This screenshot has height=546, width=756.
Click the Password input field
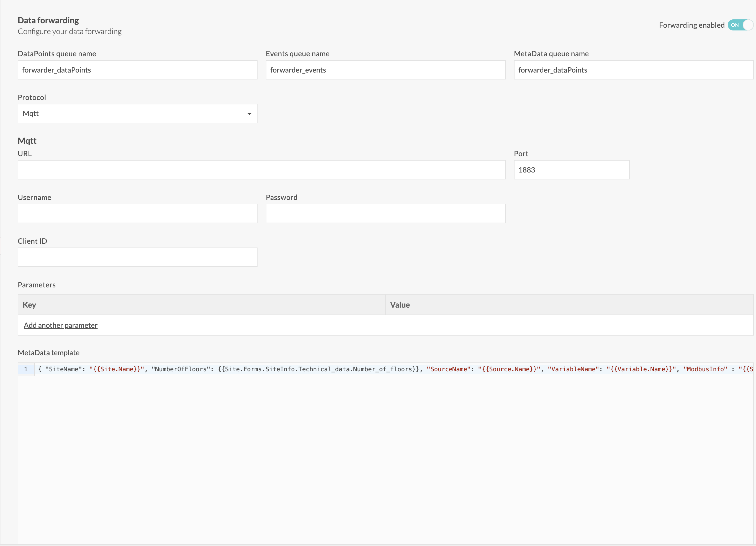click(385, 213)
